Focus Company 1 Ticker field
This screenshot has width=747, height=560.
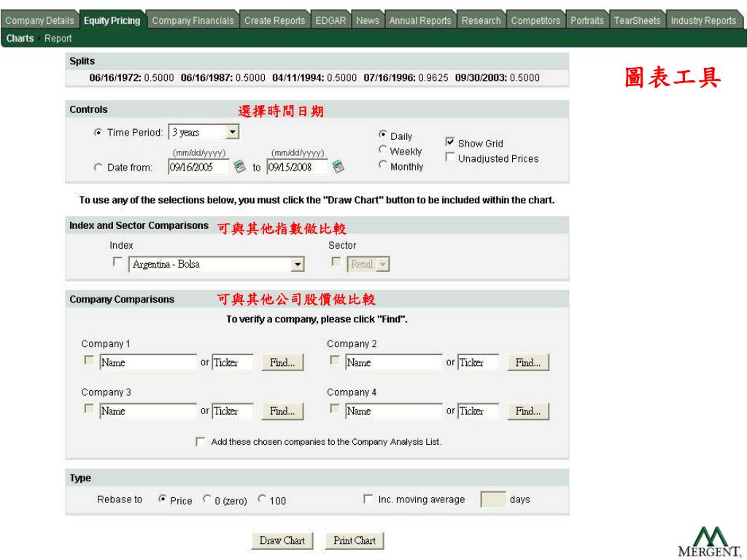[233, 362]
